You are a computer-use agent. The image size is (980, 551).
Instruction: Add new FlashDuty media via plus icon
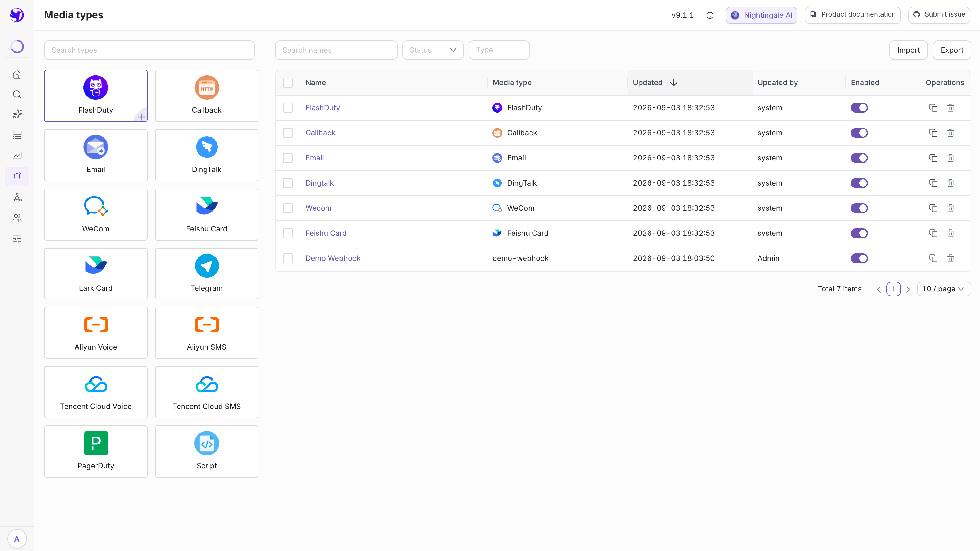(x=141, y=117)
